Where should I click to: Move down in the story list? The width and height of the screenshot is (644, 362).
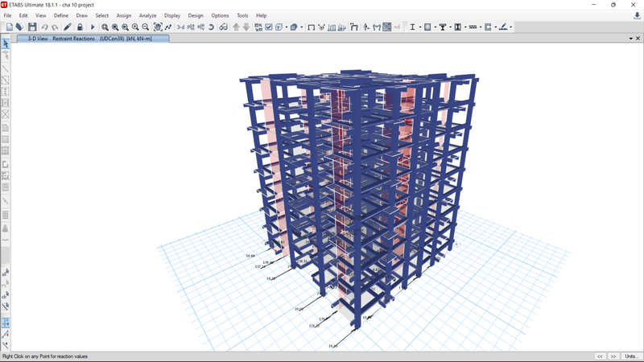point(246,27)
